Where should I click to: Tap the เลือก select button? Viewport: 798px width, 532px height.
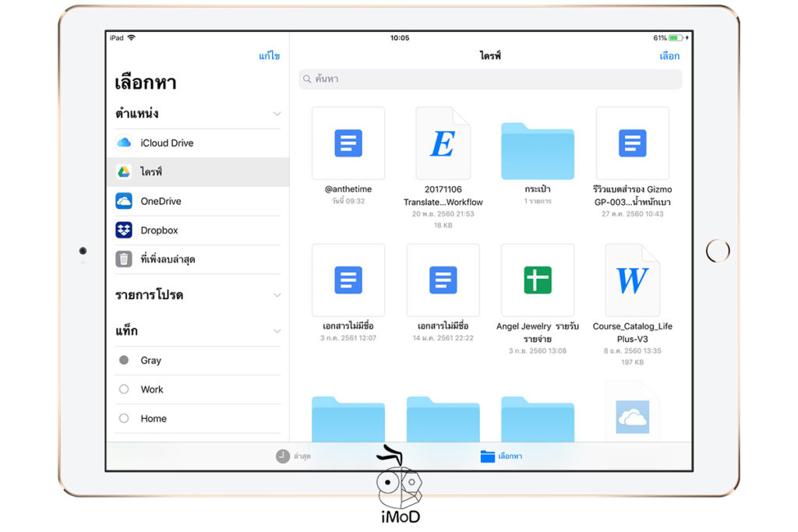click(x=669, y=56)
